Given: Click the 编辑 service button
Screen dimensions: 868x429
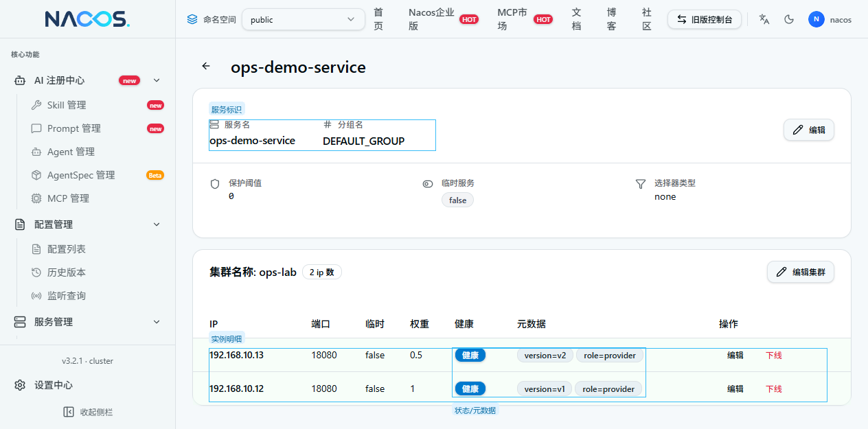Looking at the screenshot, I should coord(809,130).
